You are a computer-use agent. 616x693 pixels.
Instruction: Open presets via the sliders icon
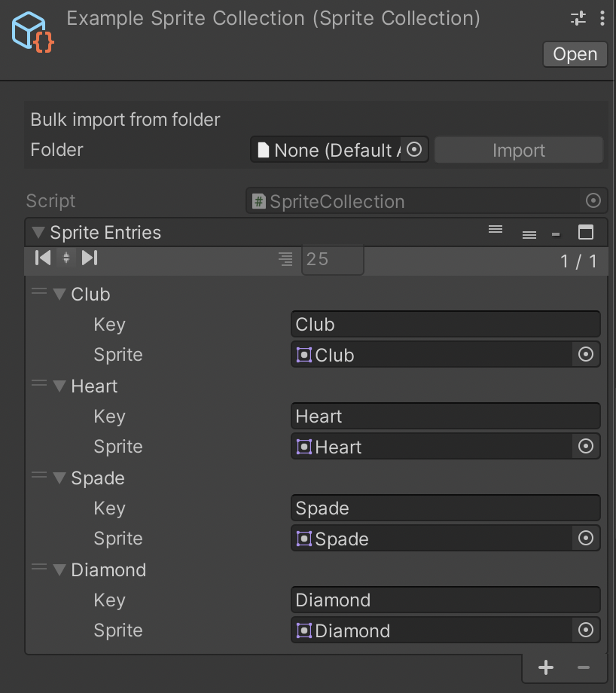click(x=580, y=17)
